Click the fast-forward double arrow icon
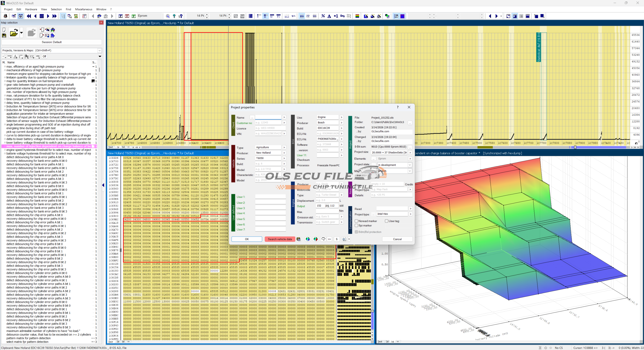The height and width of the screenshot is (350, 644). click(x=55, y=16)
